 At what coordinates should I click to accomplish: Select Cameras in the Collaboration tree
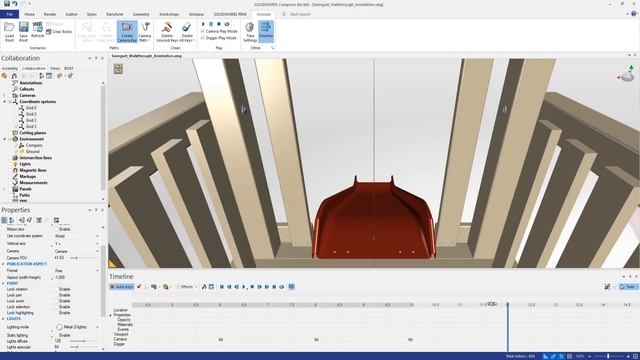tap(27, 95)
